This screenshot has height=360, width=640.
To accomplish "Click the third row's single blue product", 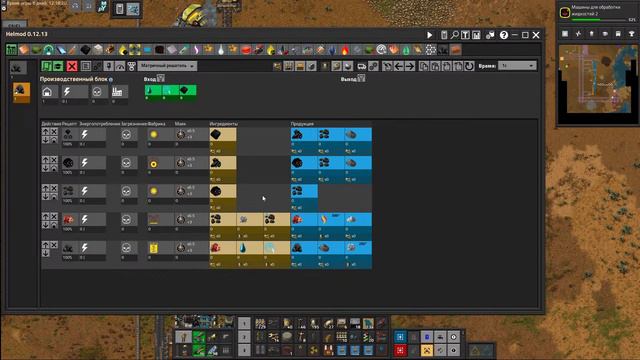I will click(304, 191).
